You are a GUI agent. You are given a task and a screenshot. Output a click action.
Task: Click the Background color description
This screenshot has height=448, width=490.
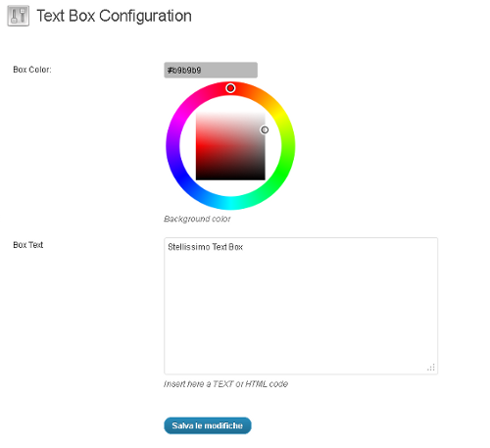pyautogui.click(x=197, y=219)
